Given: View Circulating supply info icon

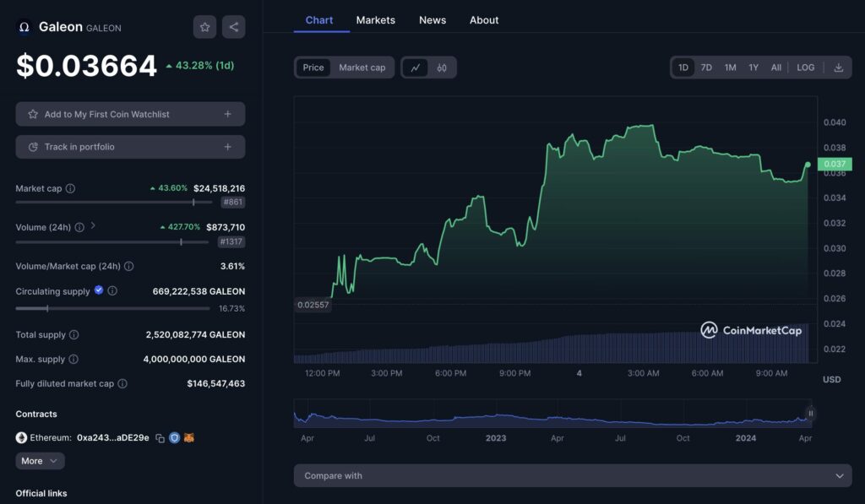Looking at the screenshot, I should pyautogui.click(x=112, y=290).
